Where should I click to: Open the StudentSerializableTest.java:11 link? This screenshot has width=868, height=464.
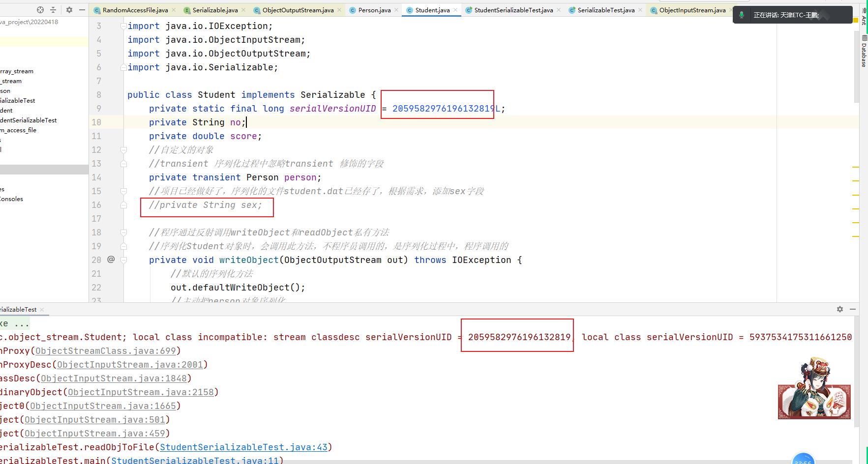coord(195,461)
